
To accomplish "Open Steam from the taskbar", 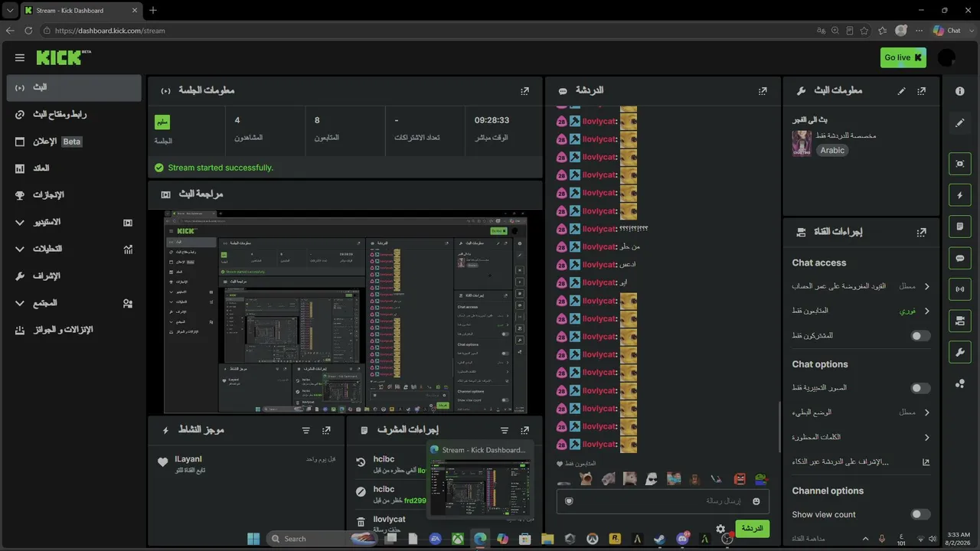I will pos(659,539).
